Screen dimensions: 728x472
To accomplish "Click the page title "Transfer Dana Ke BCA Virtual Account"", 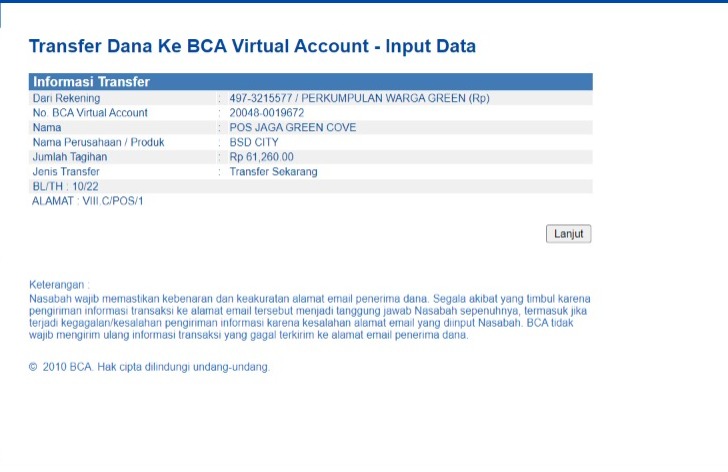I will (x=252, y=46).
